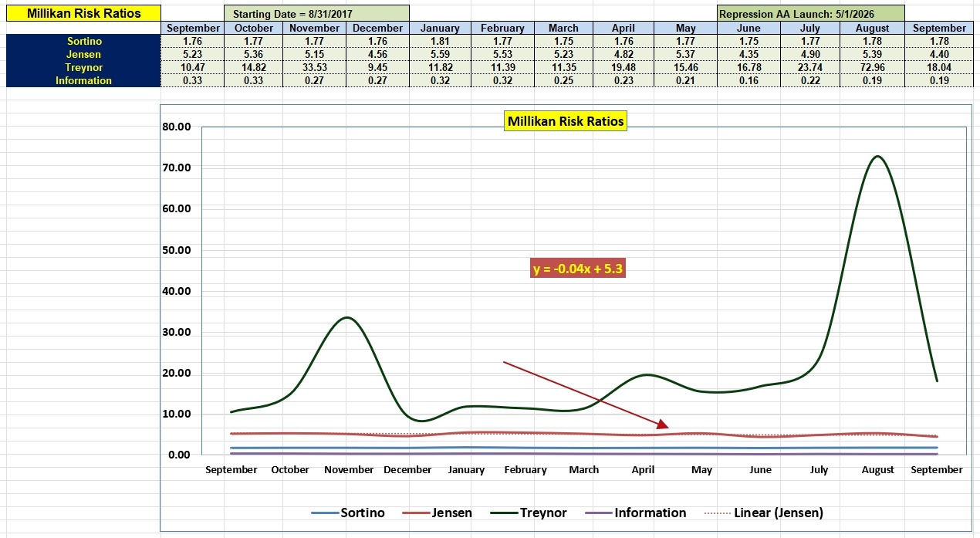
Task: Select Treynor value 16.78 cell
Action: pyautogui.click(x=748, y=67)
